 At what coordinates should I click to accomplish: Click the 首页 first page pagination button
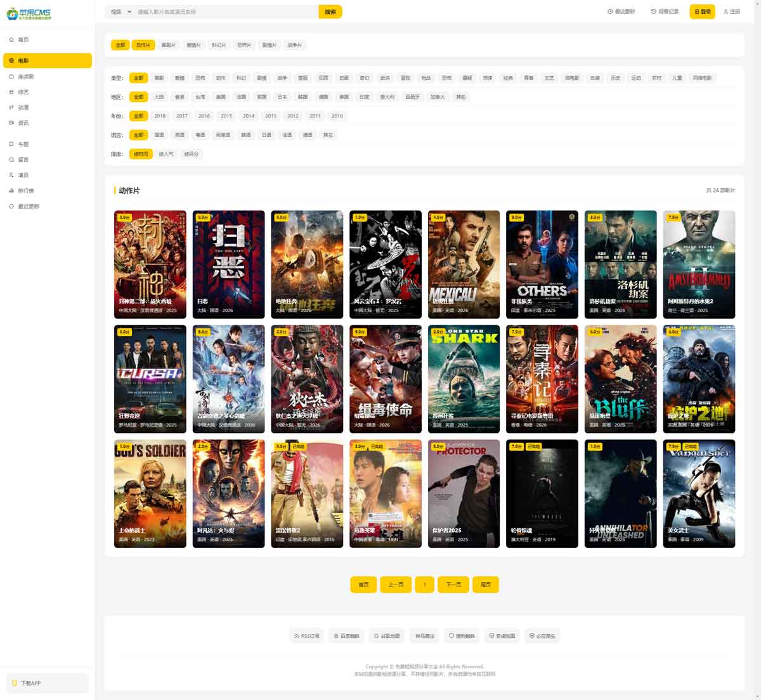[363, 585]
